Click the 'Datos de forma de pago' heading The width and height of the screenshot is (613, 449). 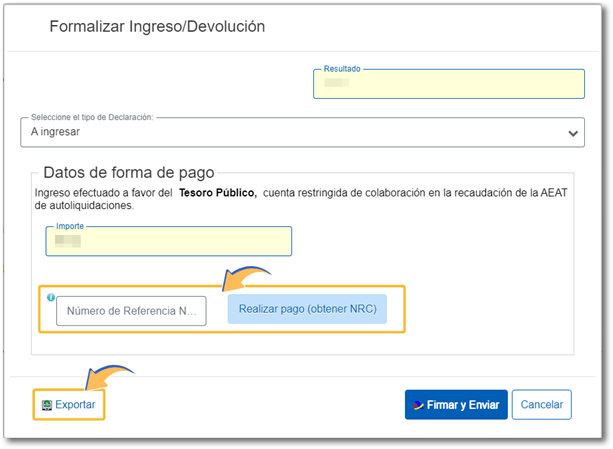click(x=129, y=172)
